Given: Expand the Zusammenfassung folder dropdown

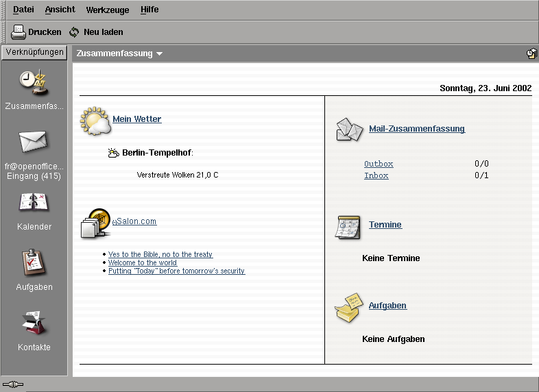Looking at the screenshot, I should (x=119, y=53).
